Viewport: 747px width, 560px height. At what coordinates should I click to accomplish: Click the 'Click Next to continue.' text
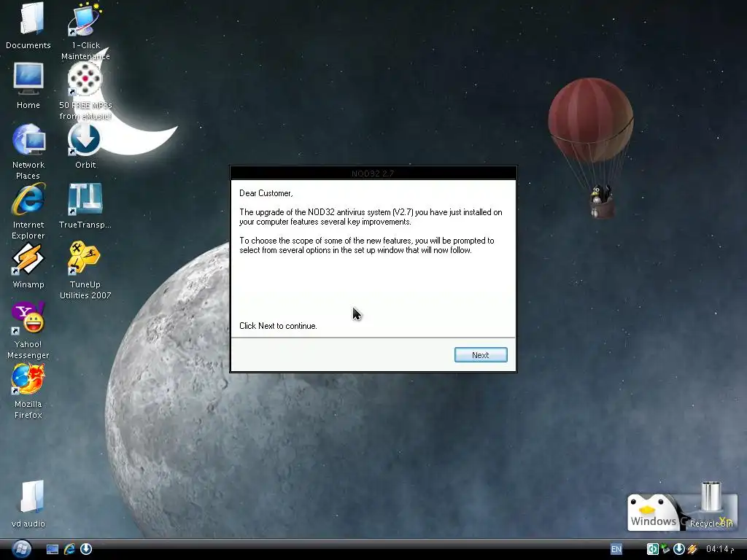tap(278, 326)
